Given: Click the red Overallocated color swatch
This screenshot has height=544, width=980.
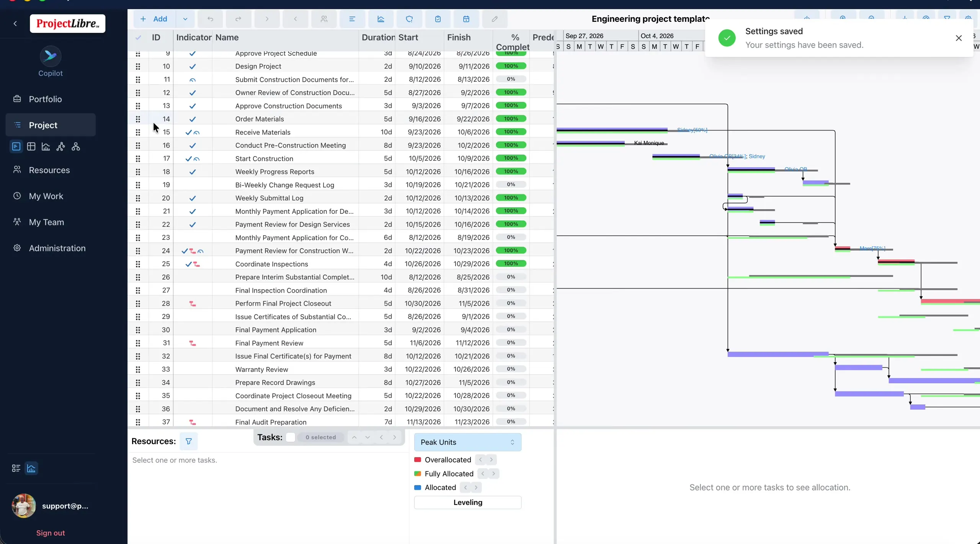Looking at the screenshot, I should coord(418,459).
